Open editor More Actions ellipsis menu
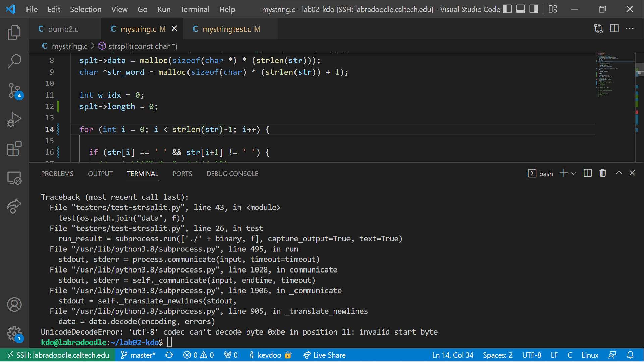644x362 pixels. pyautogui.click(x=630, y=29)
